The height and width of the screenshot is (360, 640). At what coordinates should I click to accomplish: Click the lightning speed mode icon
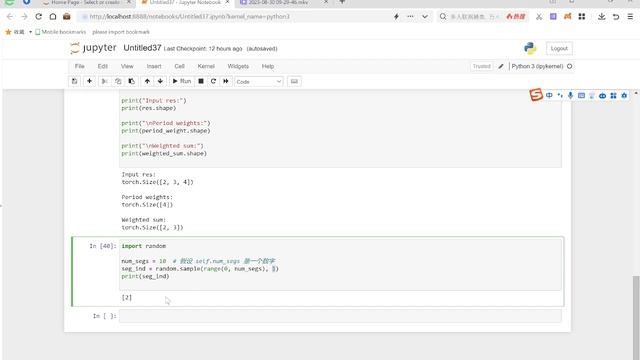(x=396, y=16)
